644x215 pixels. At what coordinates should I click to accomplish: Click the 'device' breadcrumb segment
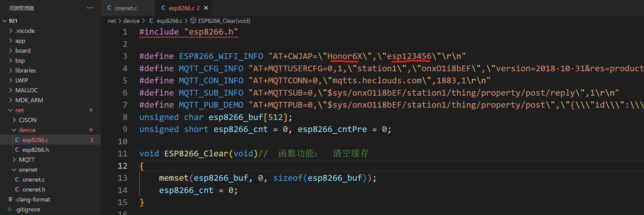[x=132, y=21]
